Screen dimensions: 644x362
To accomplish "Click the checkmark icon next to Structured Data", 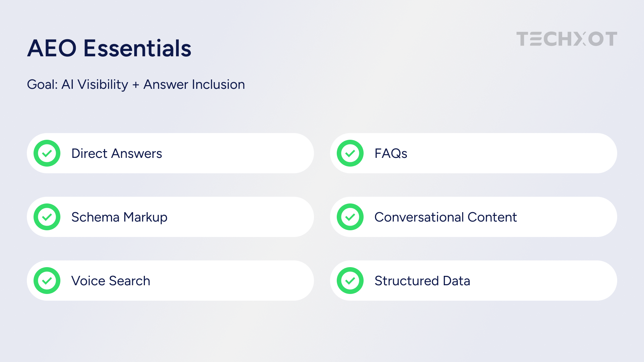I will point(350,281).
